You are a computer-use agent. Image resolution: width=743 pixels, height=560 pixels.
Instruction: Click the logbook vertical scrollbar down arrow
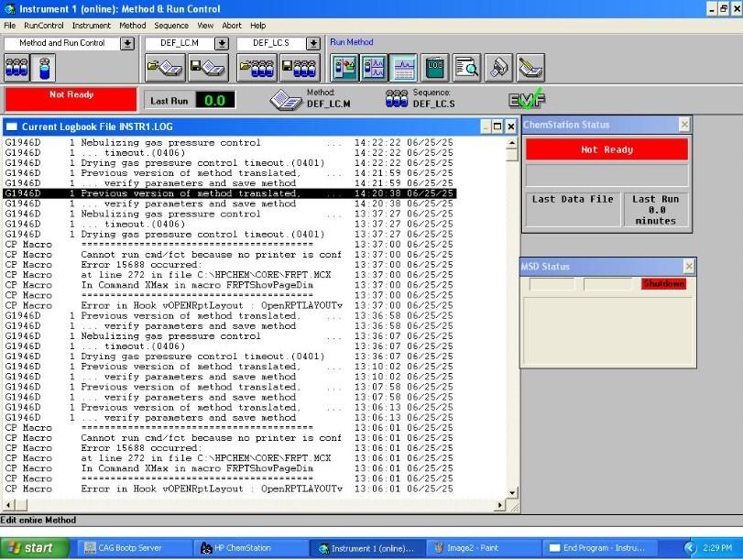[x=512, y=492]
